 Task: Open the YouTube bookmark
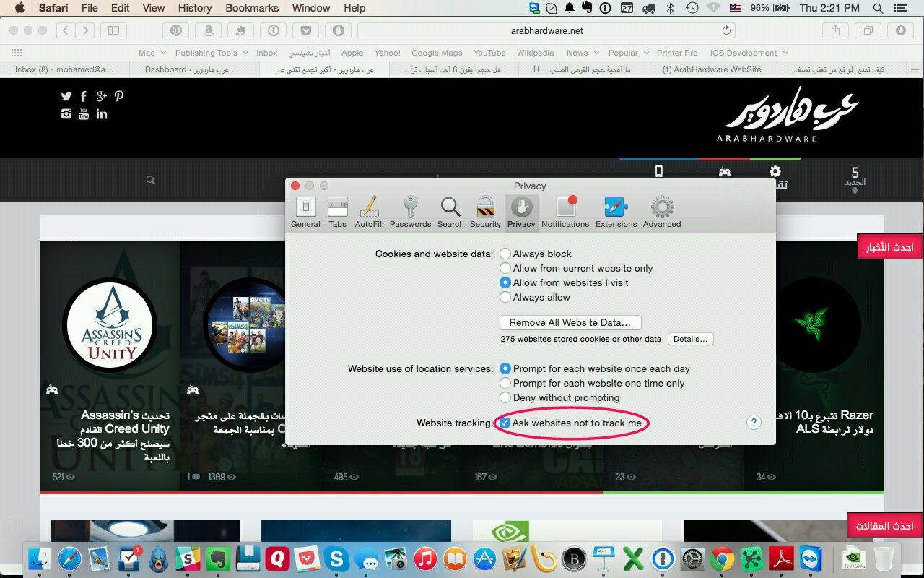coord(489,53)
